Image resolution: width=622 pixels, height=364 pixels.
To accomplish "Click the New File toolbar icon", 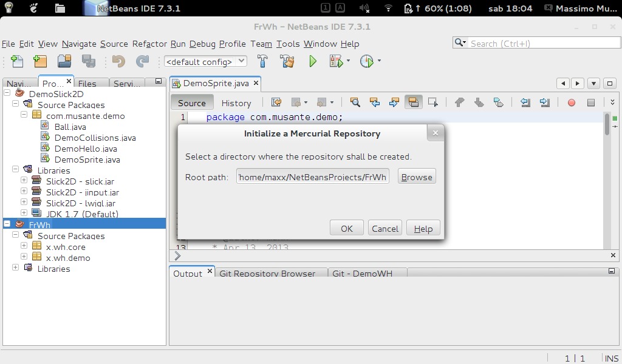I will tap(16, 61).
